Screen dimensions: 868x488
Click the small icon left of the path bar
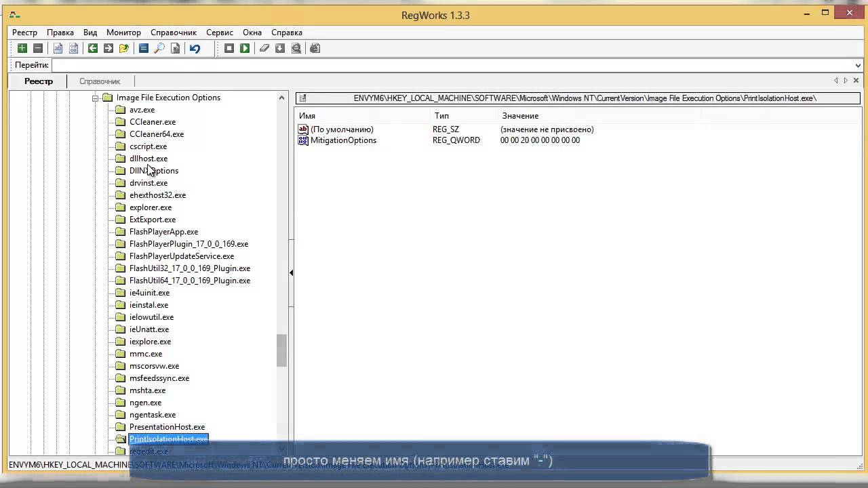302,98
